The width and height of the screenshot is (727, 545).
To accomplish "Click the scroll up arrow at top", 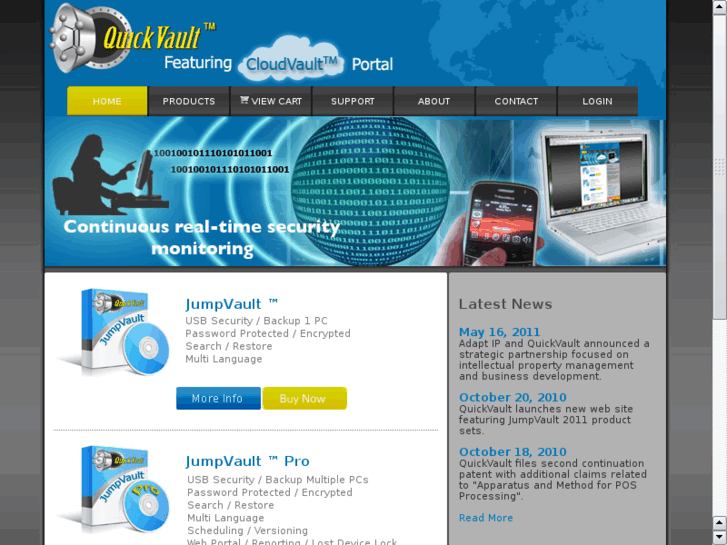I will (720, 7).
